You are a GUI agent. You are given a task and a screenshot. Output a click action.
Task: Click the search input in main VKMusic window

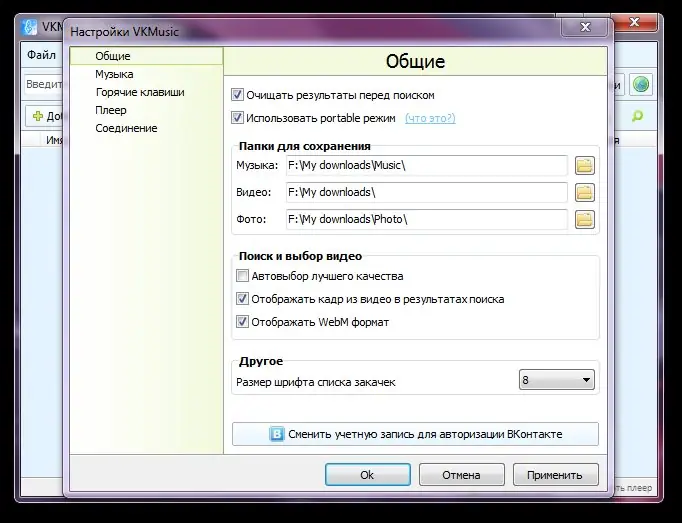click(x=43, y=84)
